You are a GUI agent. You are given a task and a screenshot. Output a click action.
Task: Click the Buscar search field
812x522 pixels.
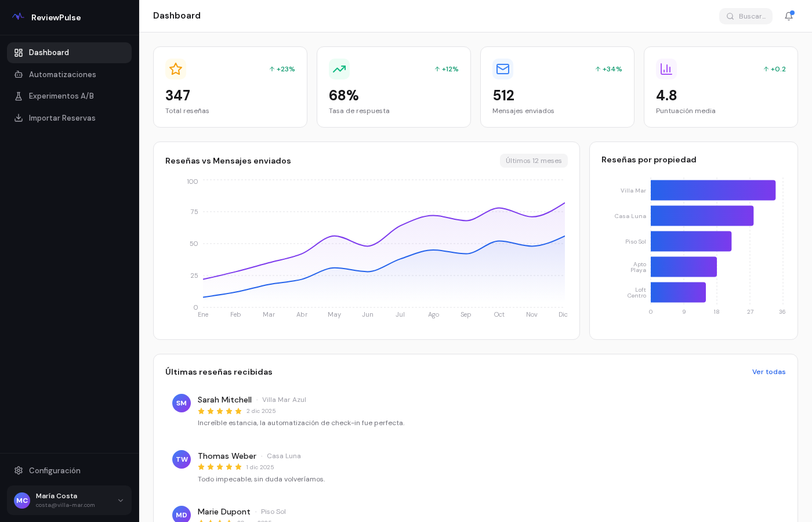[751, 16]
